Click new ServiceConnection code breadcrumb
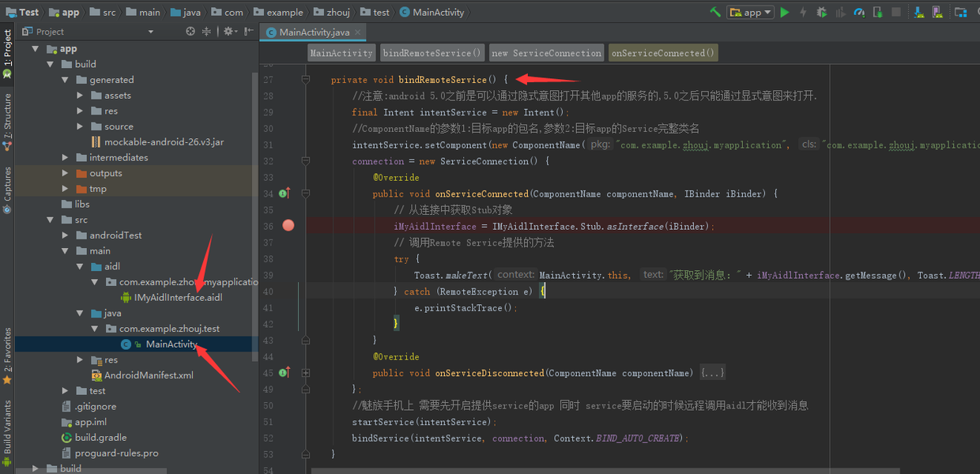This screenshot has height=474, width=980. click(546, 53)
